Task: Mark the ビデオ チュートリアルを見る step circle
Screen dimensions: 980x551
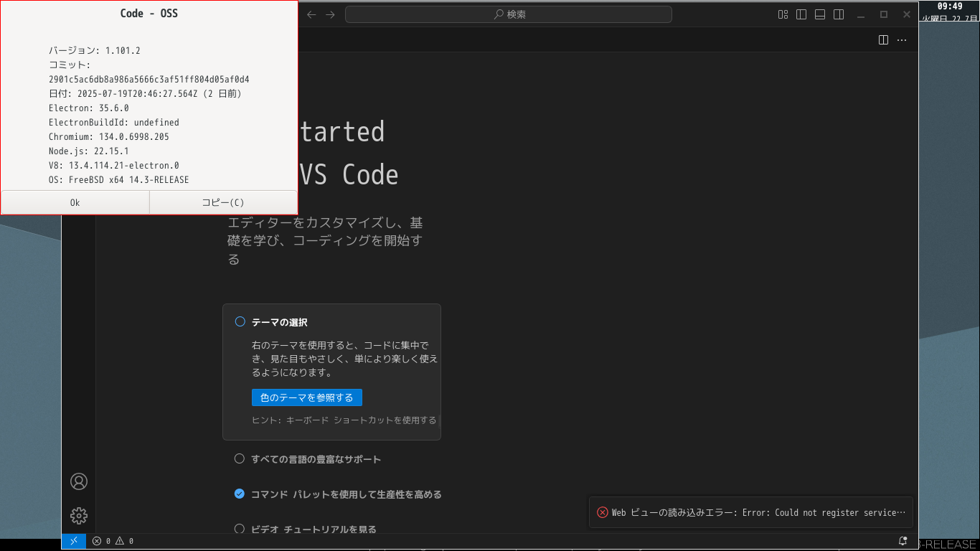Action: (x=240, y=529)
